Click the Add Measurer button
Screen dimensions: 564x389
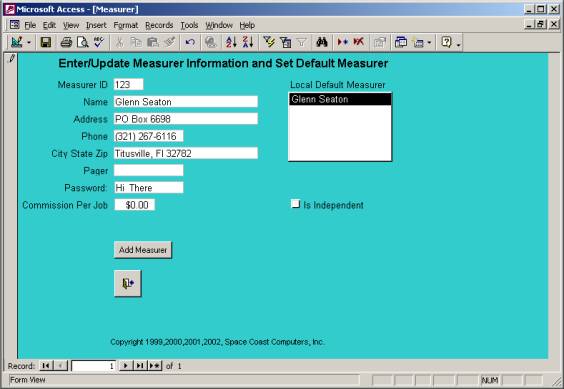coord(143,250)
